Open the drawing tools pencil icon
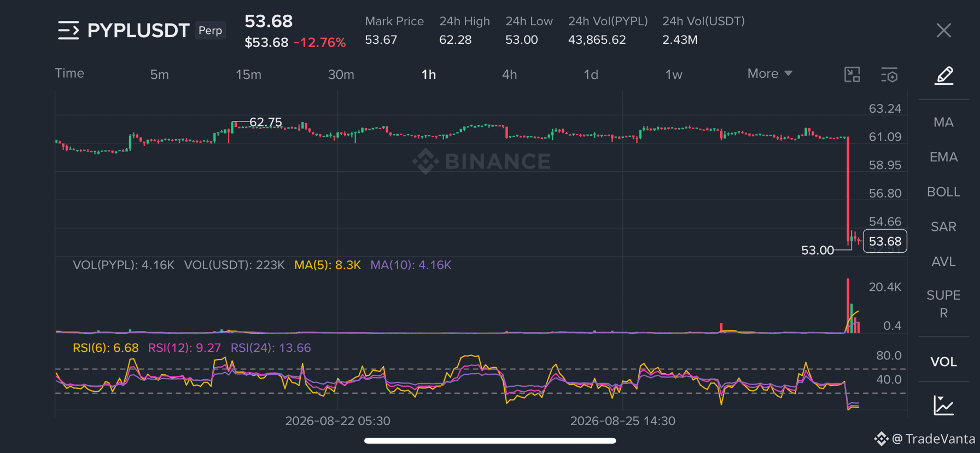Screen dimensions: 980x453 click(943, 75)
